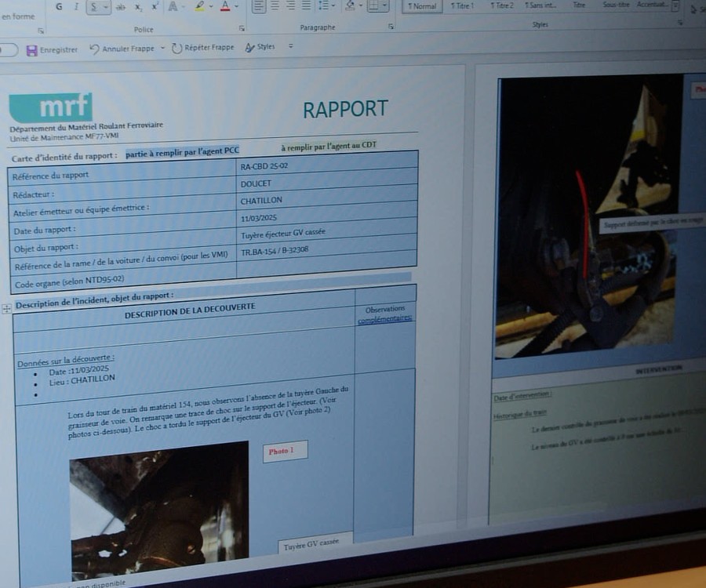Click the text highlight color marker
Screen dimensions: 706x588
(x=199, y=6)
